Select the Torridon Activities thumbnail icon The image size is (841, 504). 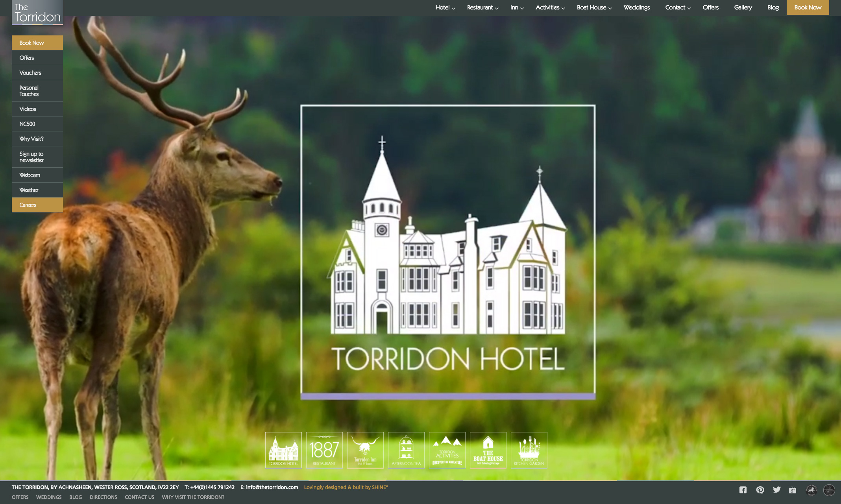click(447, 450)
